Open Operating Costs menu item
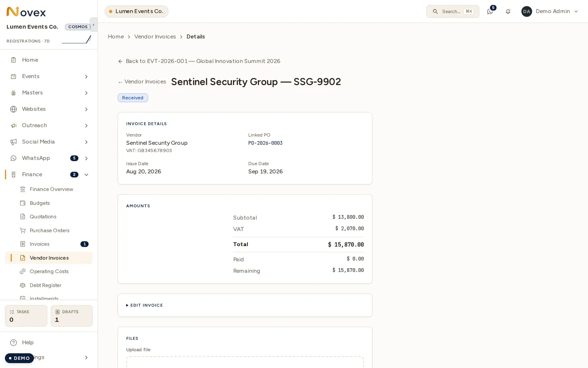This screenshot has height=368, width=588. [49, 272]
